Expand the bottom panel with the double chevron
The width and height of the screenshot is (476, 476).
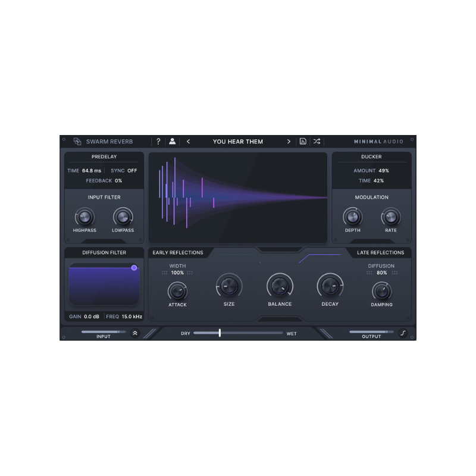(135, 333)
